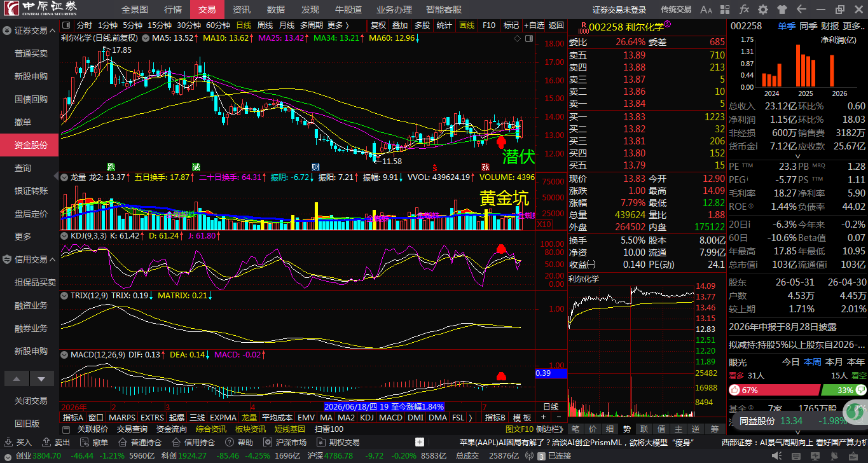Screen dimensions: 868x463
Task: Click the 传统交易 button
Action: point(676,10)
